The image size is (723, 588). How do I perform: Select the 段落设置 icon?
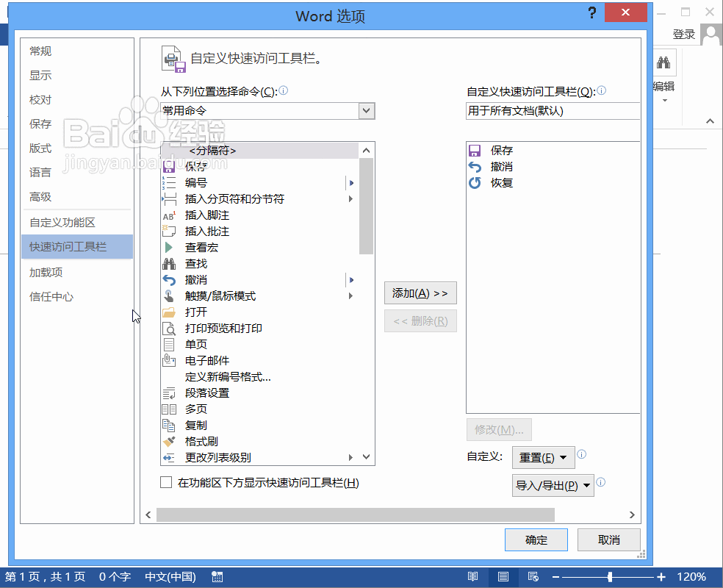tap(169, 393)
